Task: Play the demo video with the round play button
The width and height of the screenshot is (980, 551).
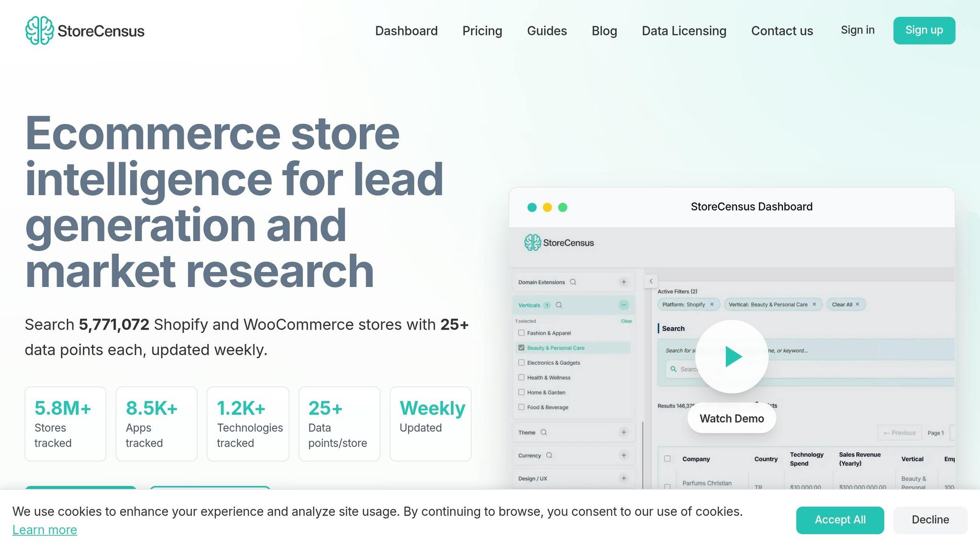Action: [x=732, y=356]
